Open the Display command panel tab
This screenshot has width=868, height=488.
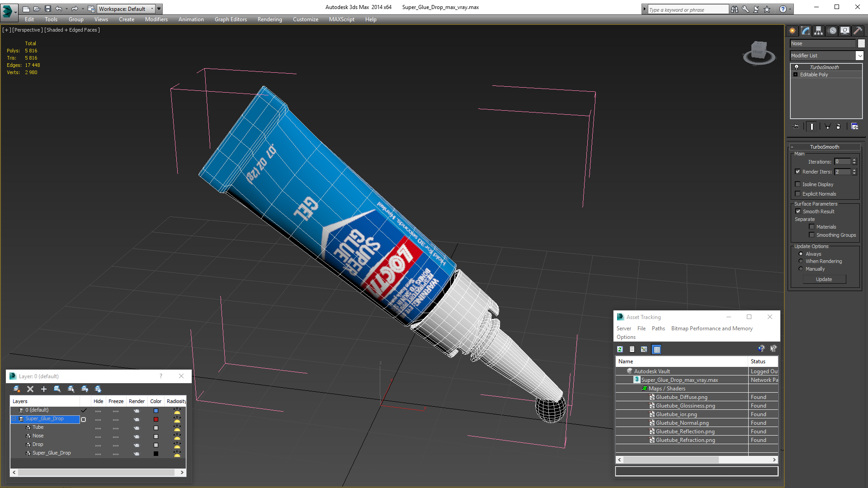(x=845, y=31)
